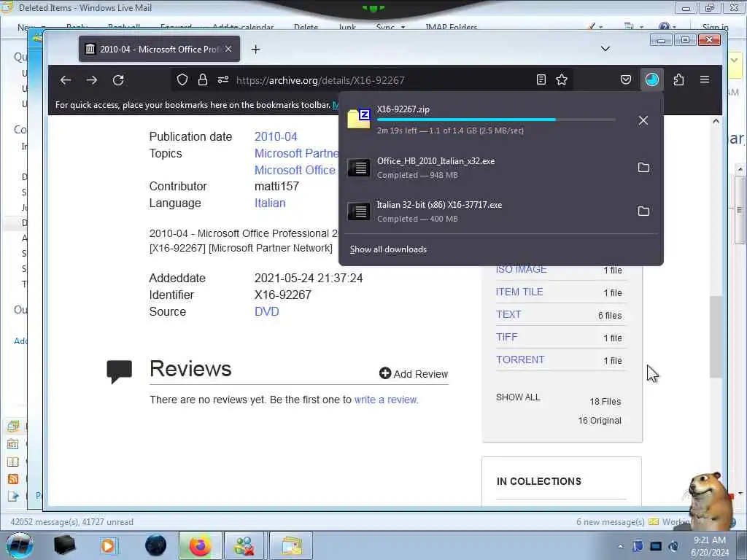
Task: Open the media player taskbar icon
Action: click(x=108, y=545)
